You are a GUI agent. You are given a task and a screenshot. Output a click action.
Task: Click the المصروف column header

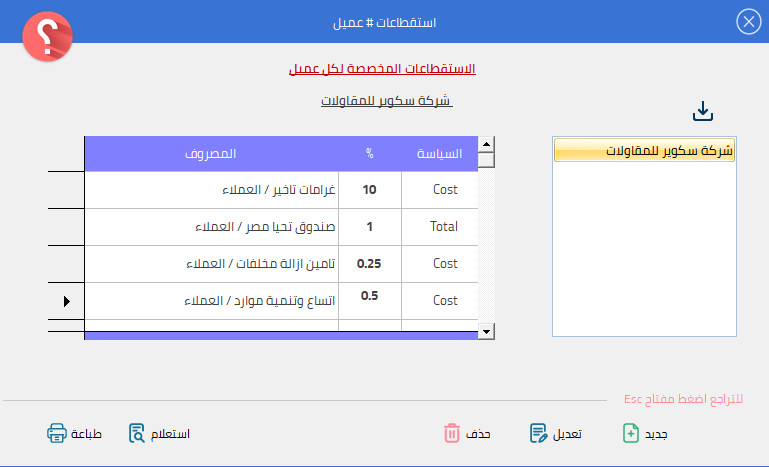click(210, 154)
